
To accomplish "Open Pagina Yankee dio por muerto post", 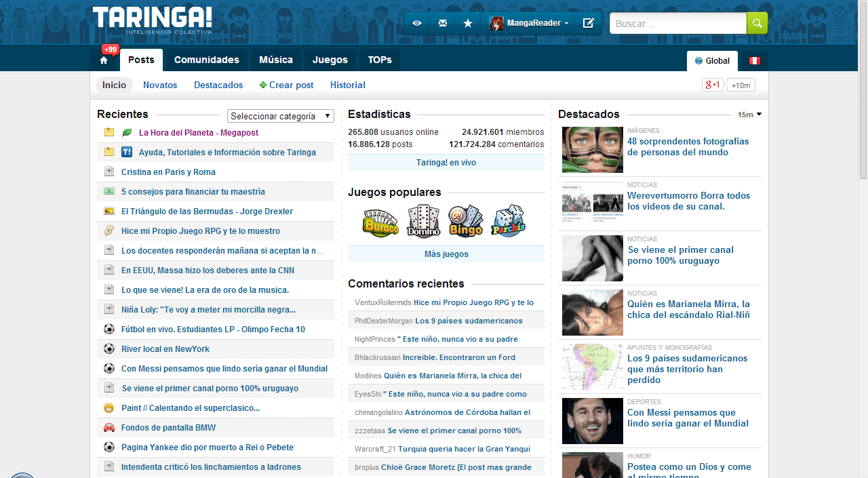I will [208, 447].
